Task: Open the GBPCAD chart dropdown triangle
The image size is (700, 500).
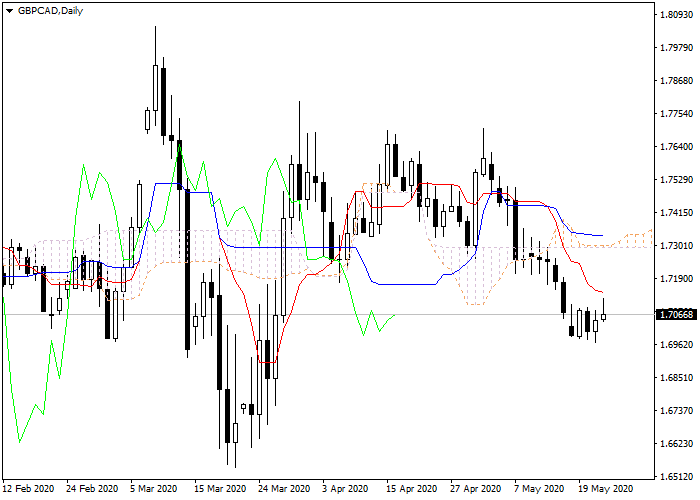Action: pyautogui.click(x=9, y=11)
